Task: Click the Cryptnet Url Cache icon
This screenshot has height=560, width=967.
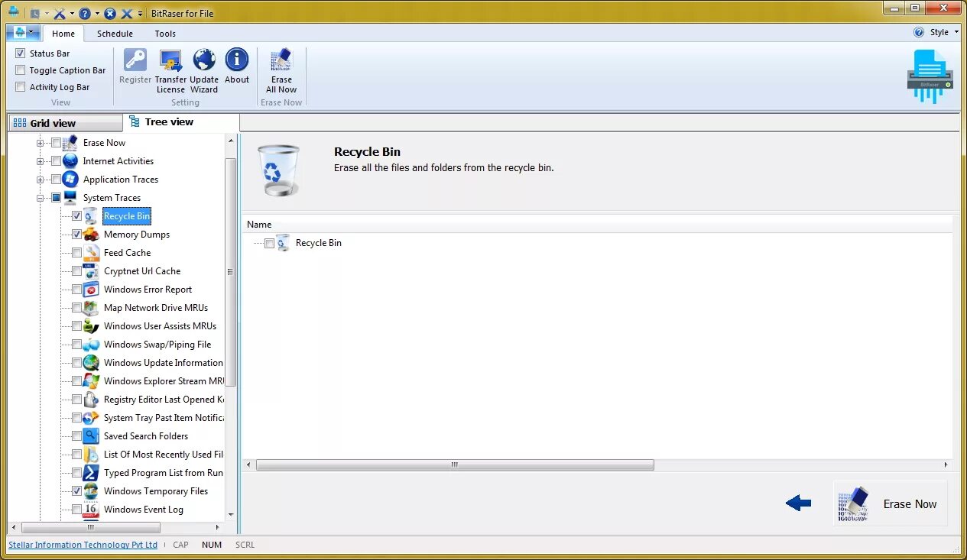Action: tap(91, 271)
